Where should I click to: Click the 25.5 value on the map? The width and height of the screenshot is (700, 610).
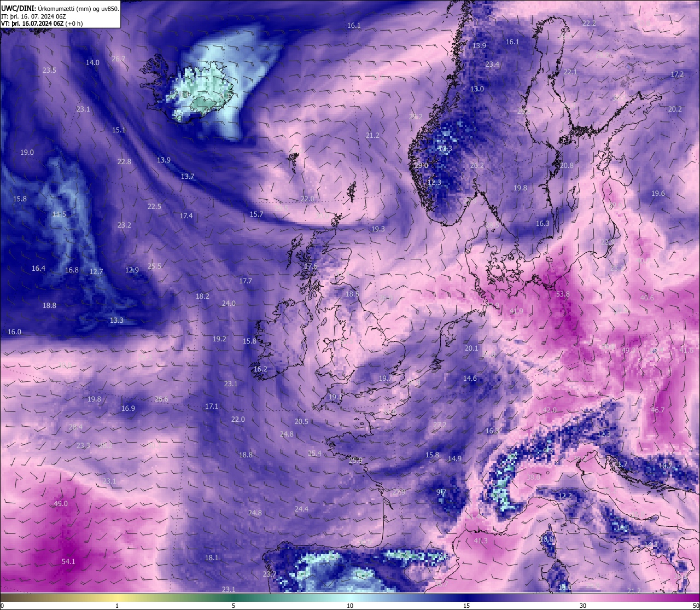[x=154, y=266]
